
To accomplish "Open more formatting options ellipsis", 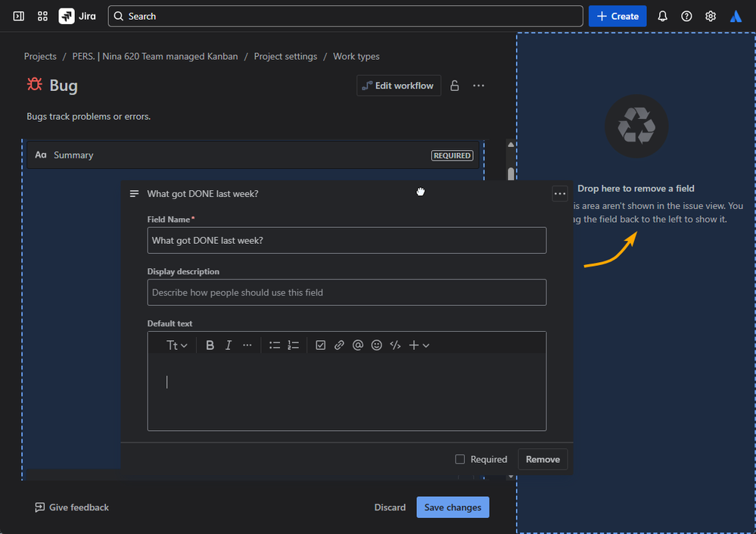I will (x=247, y=345).
